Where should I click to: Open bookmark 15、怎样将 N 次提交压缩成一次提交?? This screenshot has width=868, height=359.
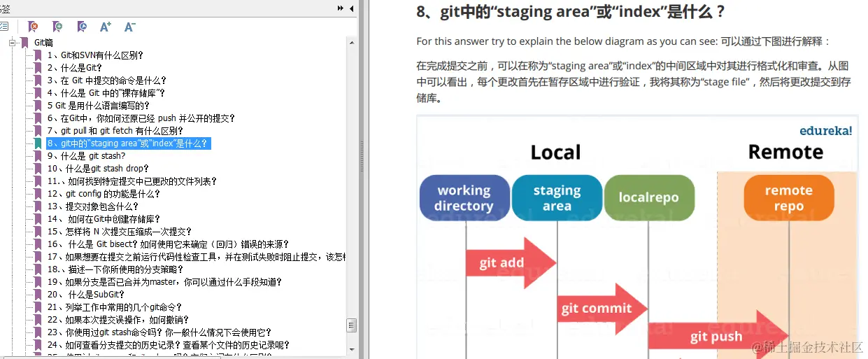(120, 232)
